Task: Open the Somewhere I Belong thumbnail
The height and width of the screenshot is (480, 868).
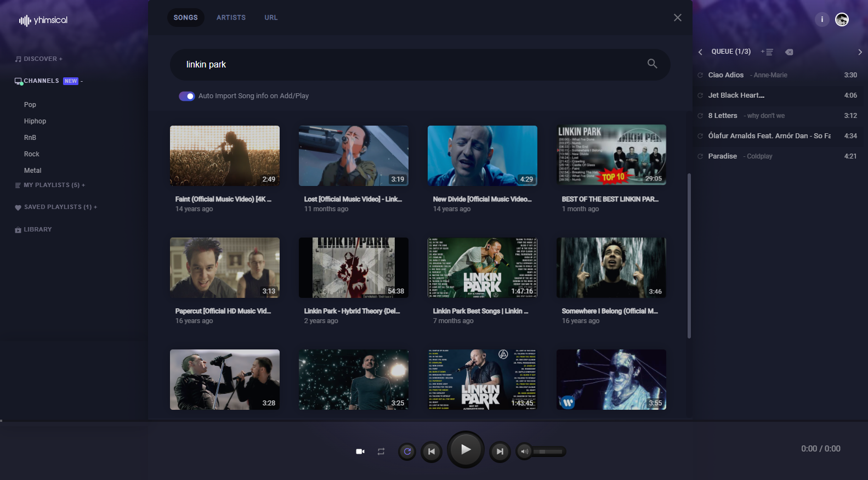Action: (x=611, y=268)
